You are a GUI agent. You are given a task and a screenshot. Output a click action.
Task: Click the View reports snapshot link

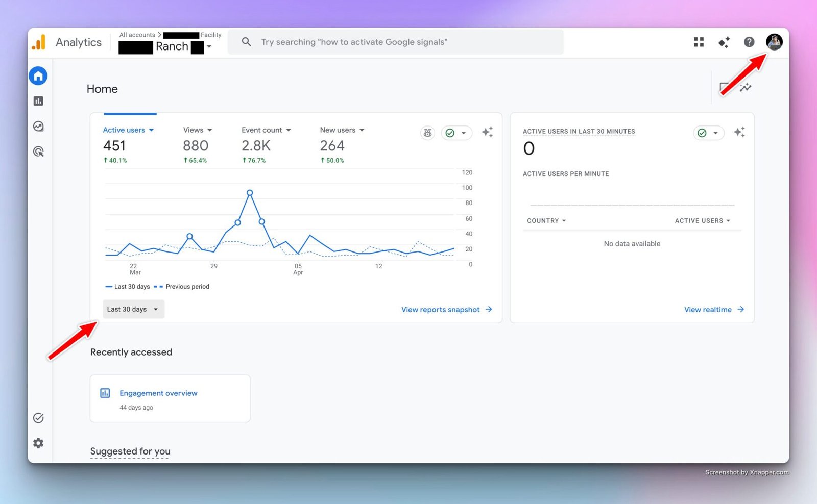click(x=446, y=310)
